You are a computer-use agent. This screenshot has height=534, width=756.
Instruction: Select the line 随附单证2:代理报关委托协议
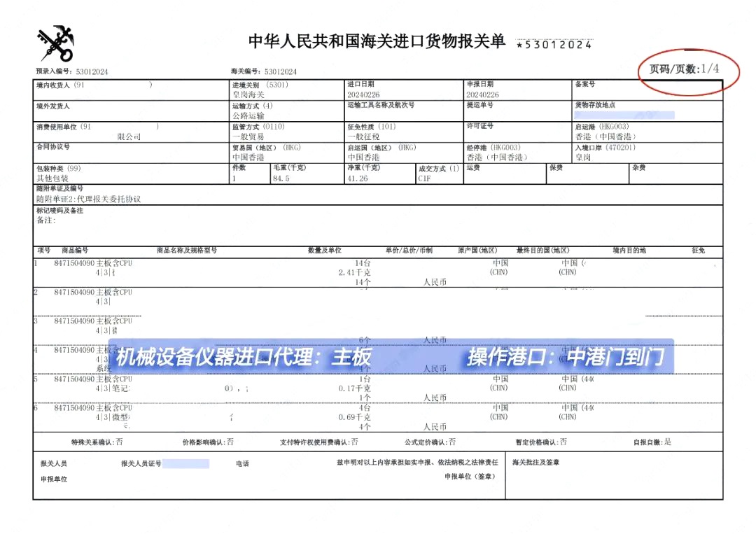[x=89, y=199]
